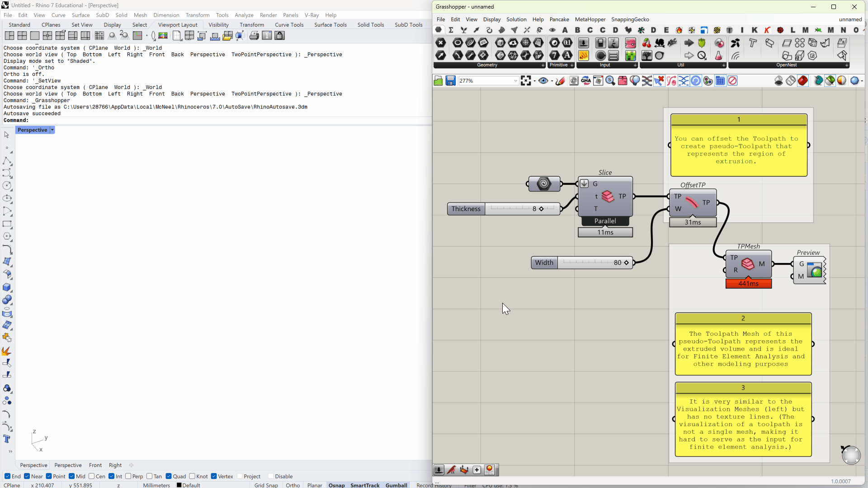This screenshot has height=488, width=868.
Task: Click the sketch pencil icon in canvas toolbar
Action: point(560,81)
